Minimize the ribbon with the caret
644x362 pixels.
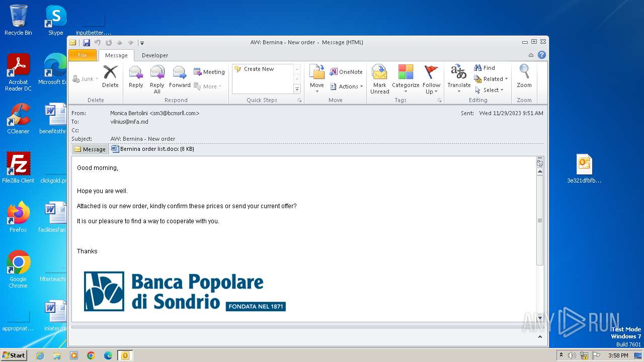(x=531, y=55)
